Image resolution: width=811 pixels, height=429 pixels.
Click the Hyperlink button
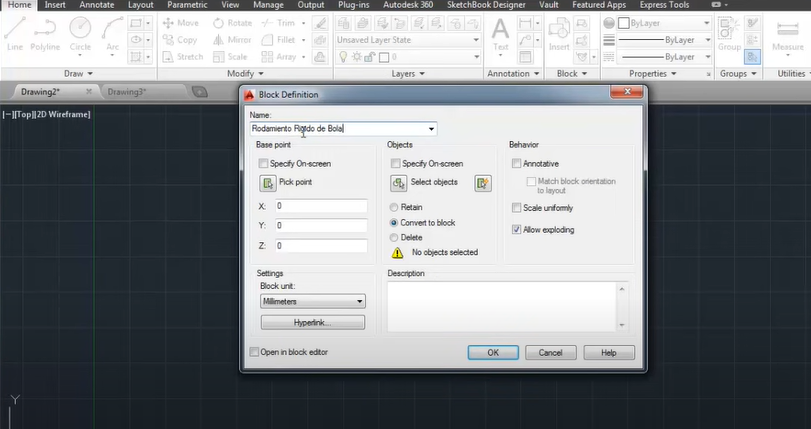pyautogui.click(x=312, y=322)
